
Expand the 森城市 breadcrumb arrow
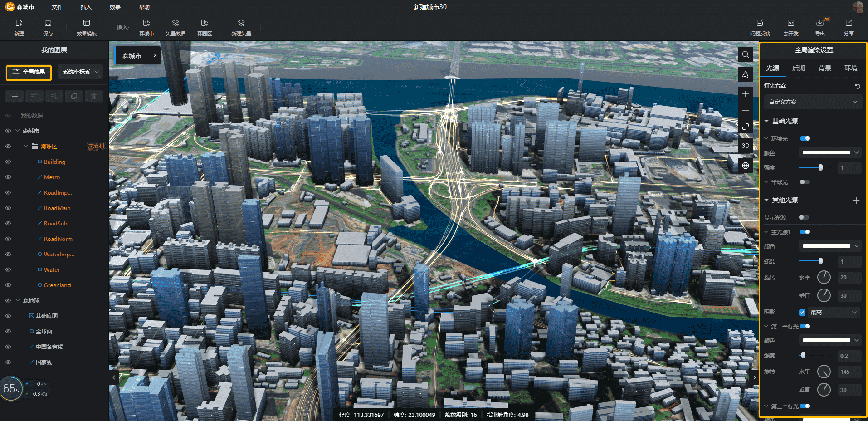pos(155,55)
